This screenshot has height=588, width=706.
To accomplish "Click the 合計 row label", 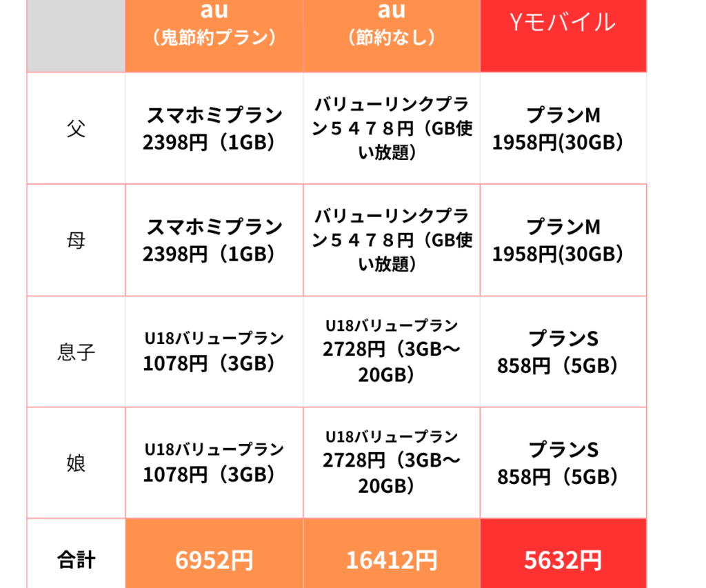I will [76, 559].
